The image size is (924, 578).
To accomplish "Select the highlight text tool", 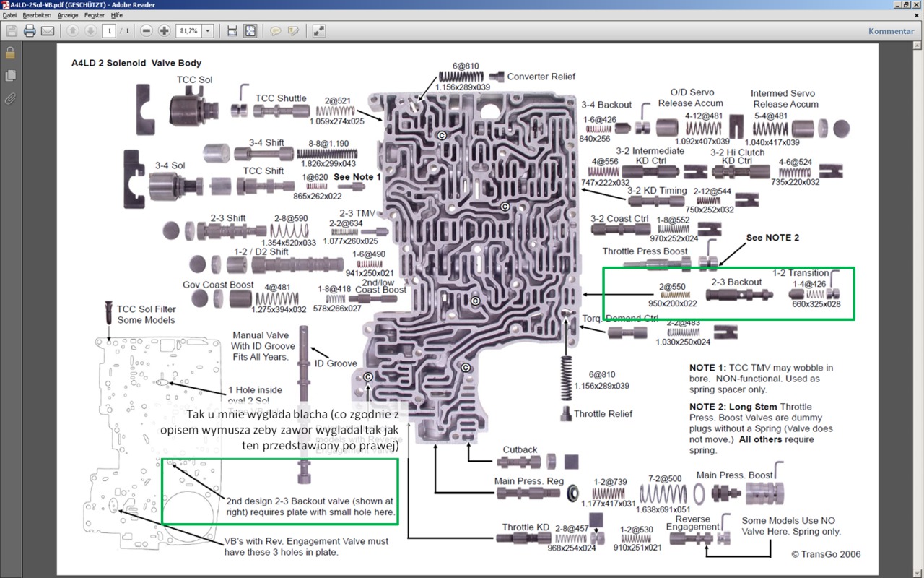I will (x=293, y=31).
